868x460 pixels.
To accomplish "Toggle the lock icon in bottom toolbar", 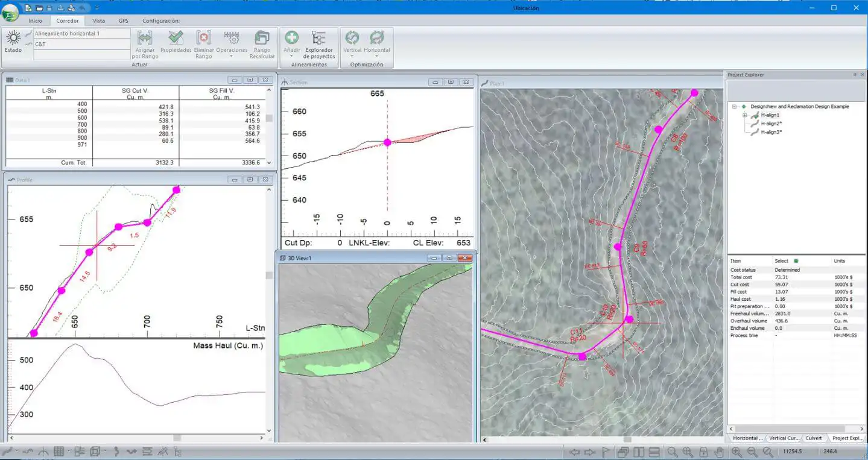I will coord(703,452).
